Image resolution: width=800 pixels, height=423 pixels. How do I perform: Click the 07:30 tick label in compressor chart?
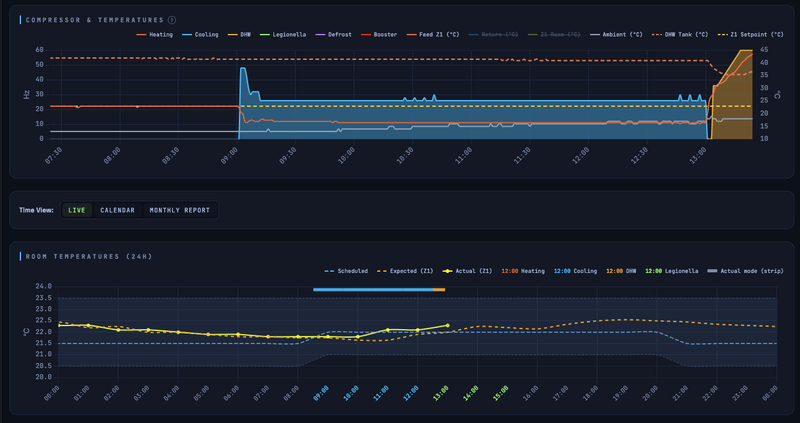click(x=54, y=155)
